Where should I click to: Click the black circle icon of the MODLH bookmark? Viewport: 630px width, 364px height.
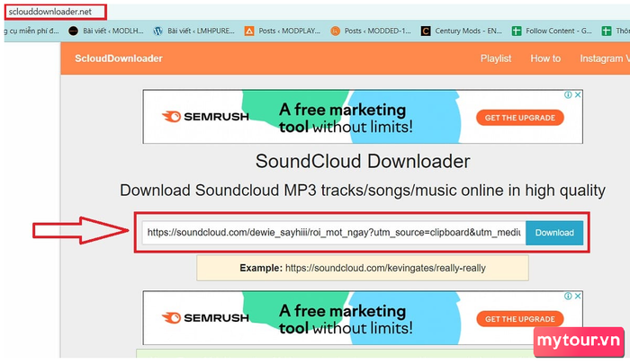click(x=73, y=31)
